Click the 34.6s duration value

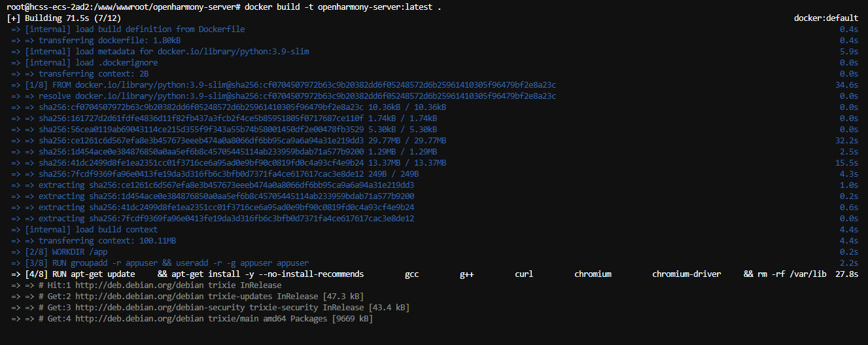click(x=846, y=85)
